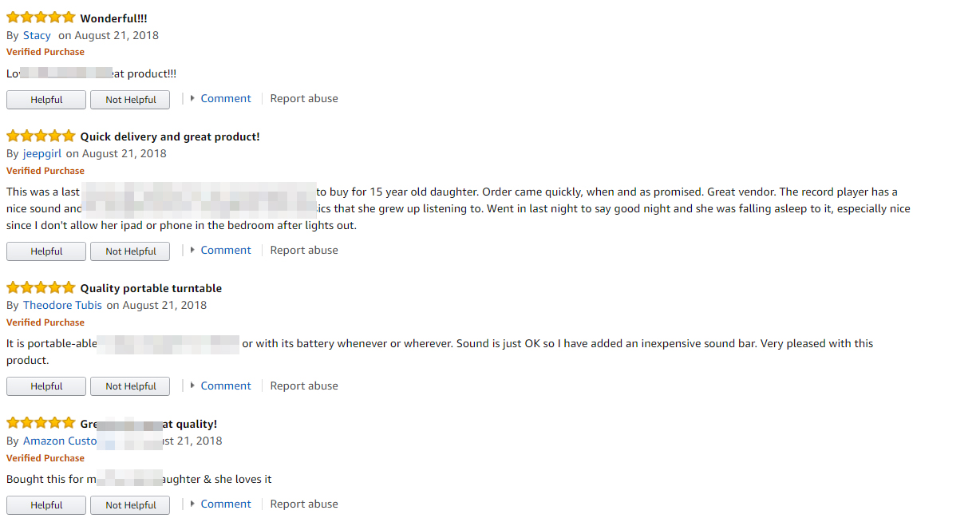This screenshot has width=980, height=530.
Task: Report abuse on the last review
Action: click(x=304, y=504)
